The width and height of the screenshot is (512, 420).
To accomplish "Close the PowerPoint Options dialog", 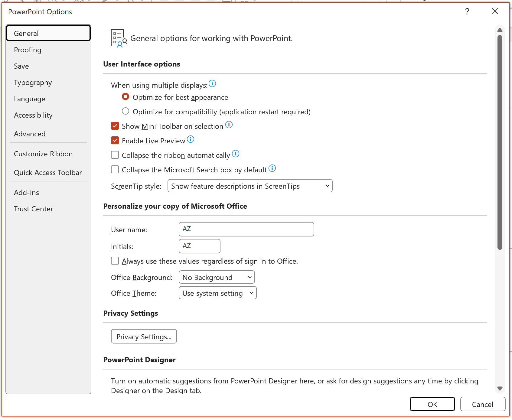I will [x=495, y=11].
